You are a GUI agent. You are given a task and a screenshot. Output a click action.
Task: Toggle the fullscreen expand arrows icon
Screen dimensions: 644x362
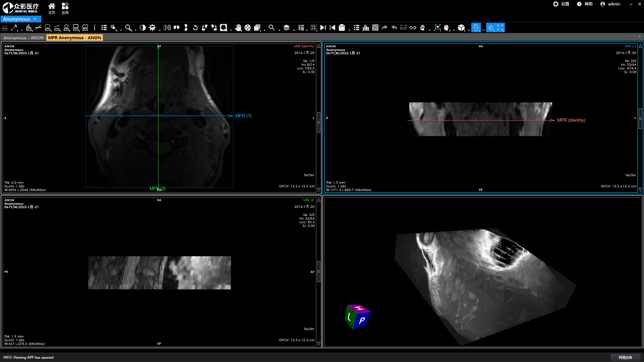500,28
